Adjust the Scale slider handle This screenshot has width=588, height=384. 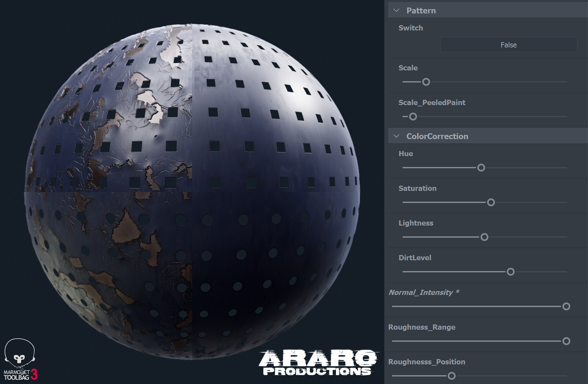[x=426, y=82]
